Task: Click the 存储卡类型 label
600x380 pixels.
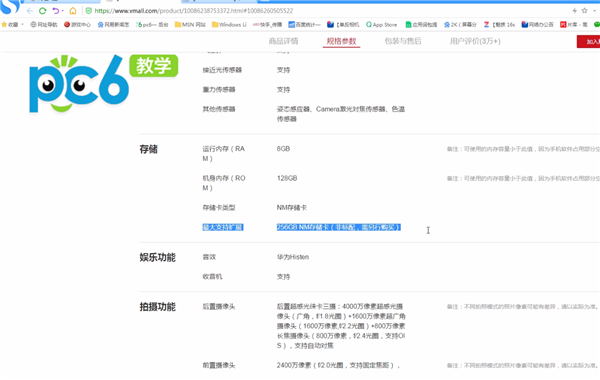Action: point(219,207)
